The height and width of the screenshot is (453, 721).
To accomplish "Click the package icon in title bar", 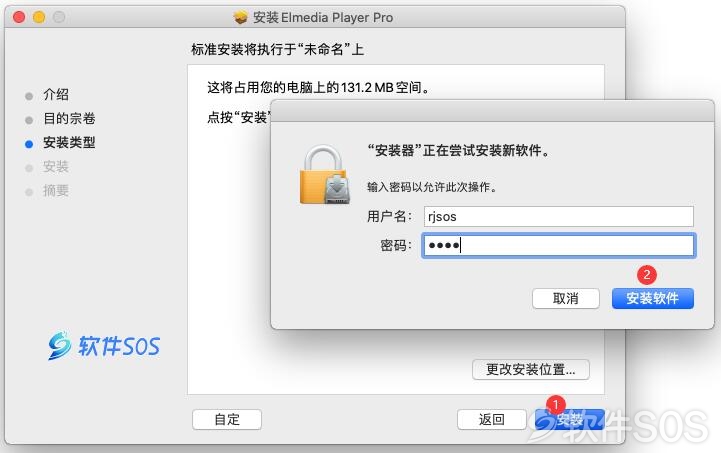I will point(240,17).
